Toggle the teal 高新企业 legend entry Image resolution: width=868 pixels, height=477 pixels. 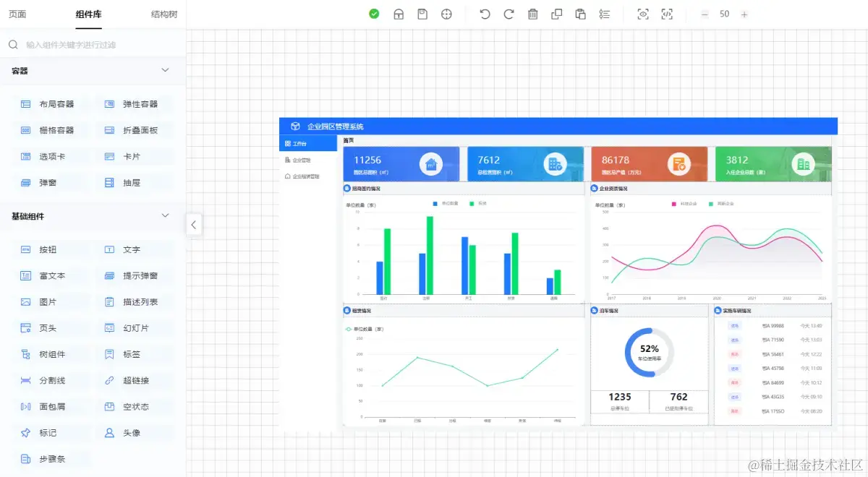pyautogui.click(x=720, y=204)
